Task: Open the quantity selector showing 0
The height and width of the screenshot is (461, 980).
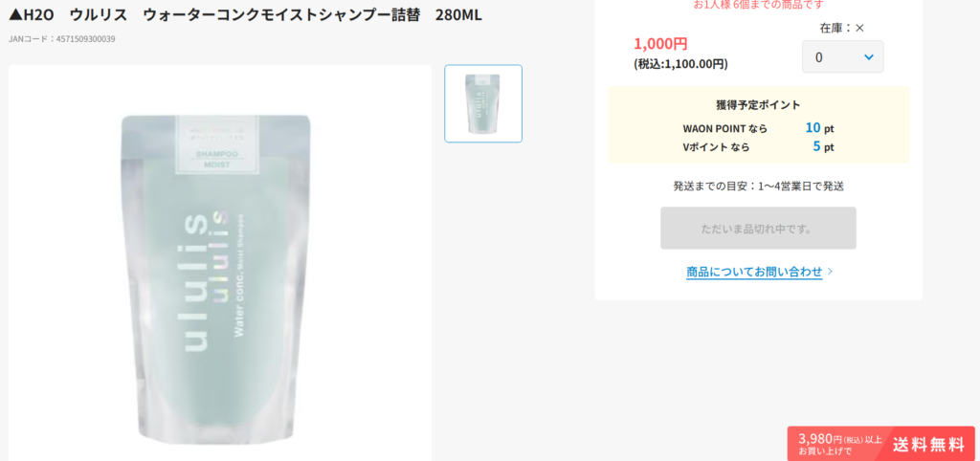Action: [x=842, y=56]
